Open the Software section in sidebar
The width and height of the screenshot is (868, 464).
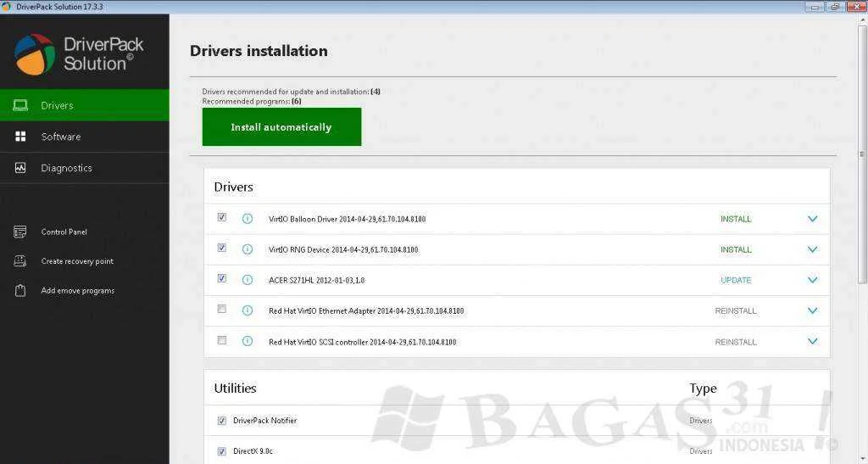[85, 137]
